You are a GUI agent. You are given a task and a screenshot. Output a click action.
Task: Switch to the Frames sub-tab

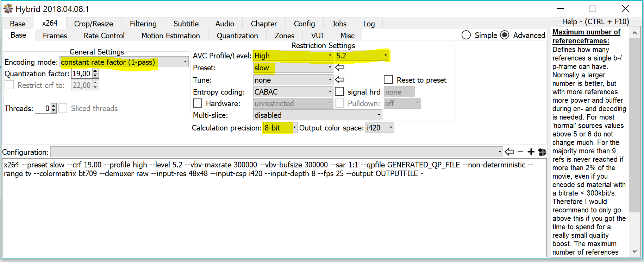click(x=55, y=36)
